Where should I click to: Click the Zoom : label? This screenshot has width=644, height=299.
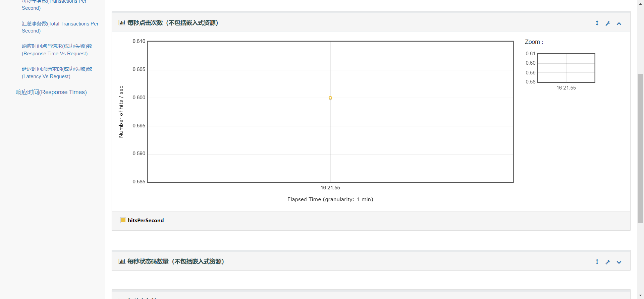tap(534, 42)
